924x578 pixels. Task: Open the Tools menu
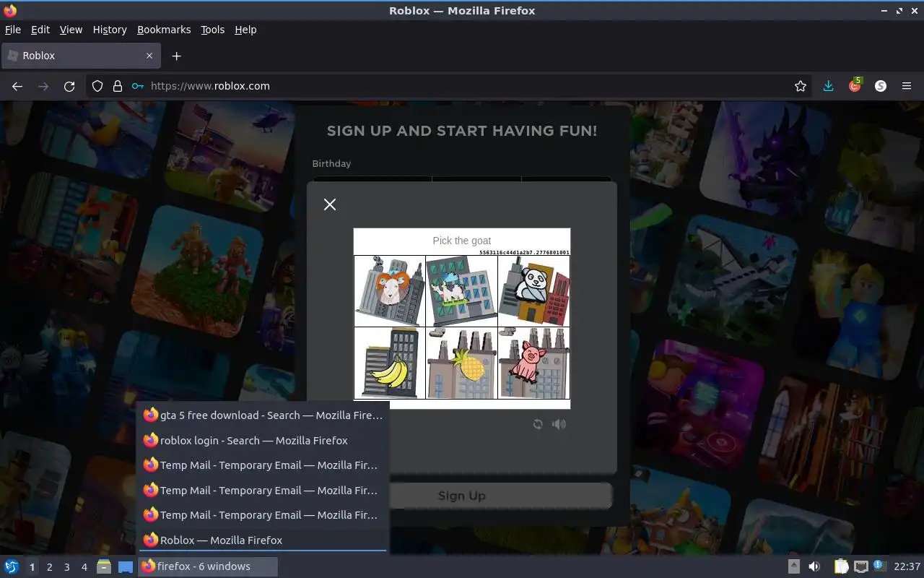pos(213,30)
